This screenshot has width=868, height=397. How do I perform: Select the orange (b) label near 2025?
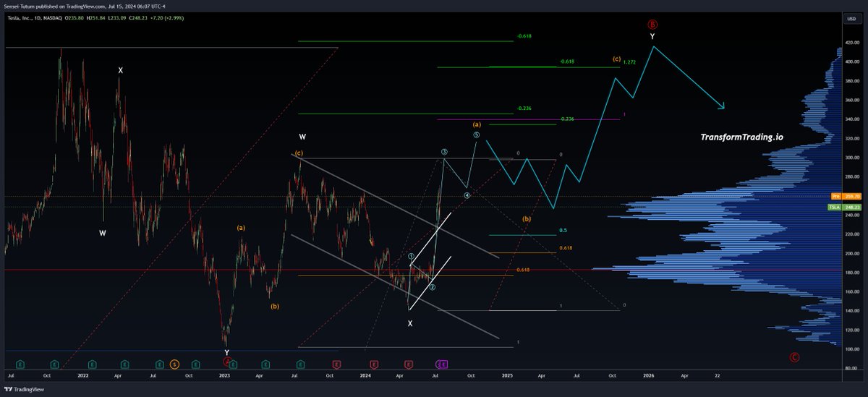tap(527, 218)
